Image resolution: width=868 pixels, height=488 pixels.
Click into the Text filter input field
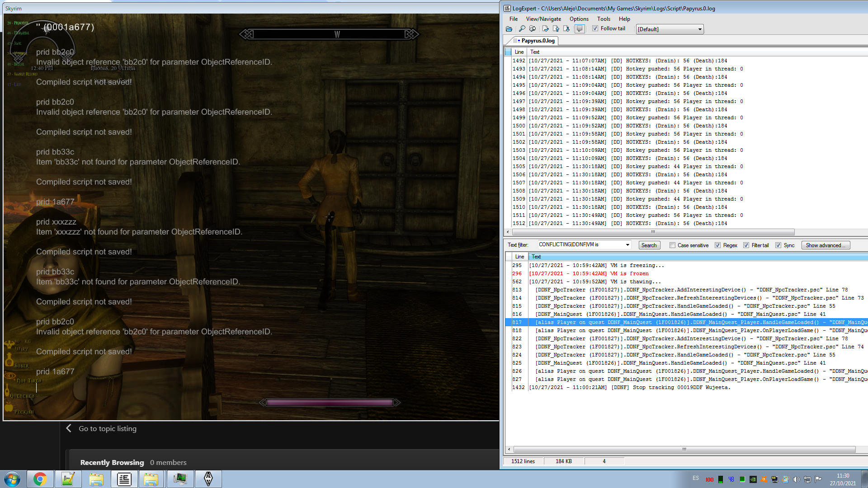pos(581,245)
